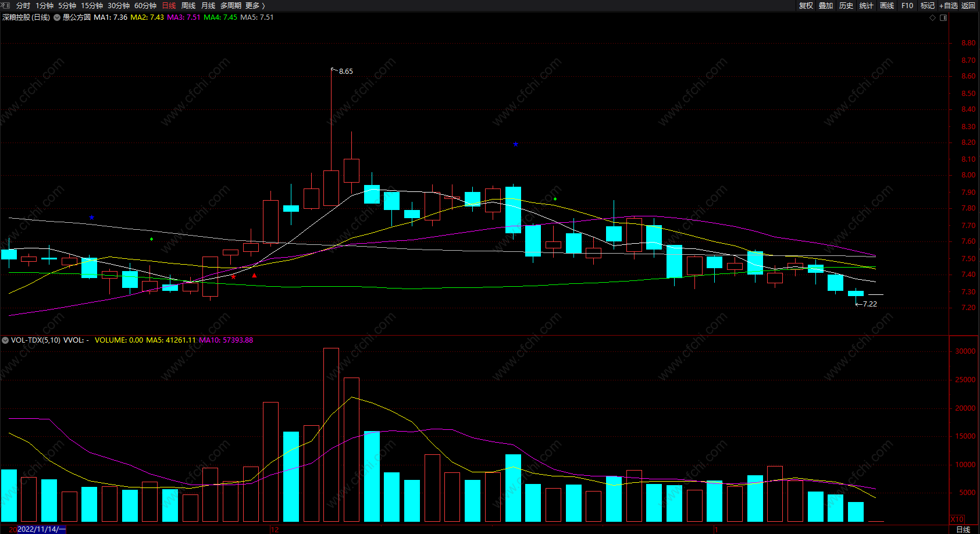Click the green diamond marker near 7.85
The image size is (980, 534).
555,199
